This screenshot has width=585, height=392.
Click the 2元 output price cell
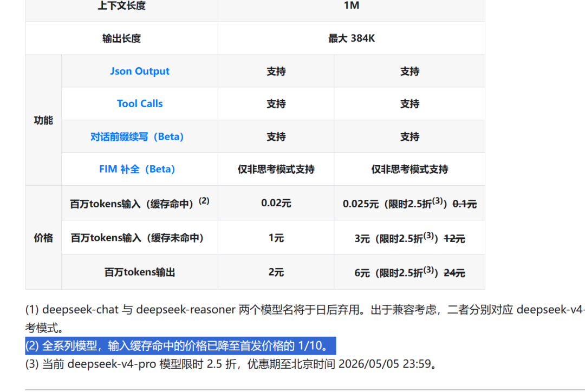click(276, 272)
